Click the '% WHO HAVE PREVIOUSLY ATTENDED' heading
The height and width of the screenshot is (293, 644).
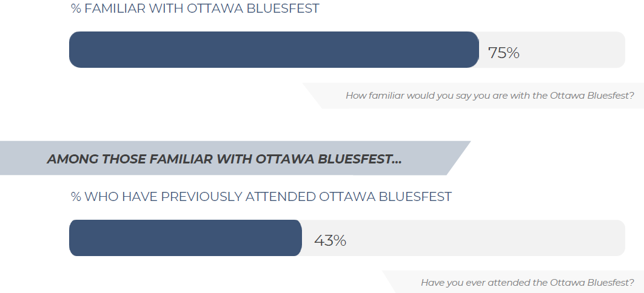261,197
